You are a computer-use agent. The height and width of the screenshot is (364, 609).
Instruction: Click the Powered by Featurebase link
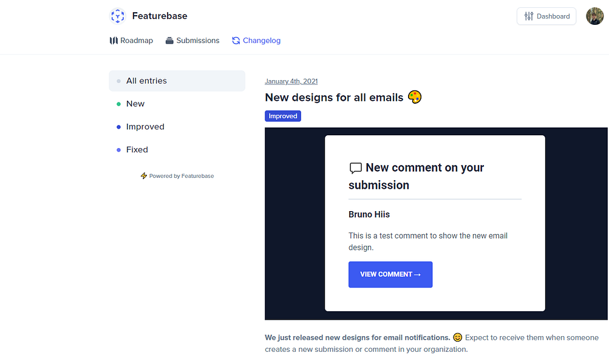coord(181,176)
